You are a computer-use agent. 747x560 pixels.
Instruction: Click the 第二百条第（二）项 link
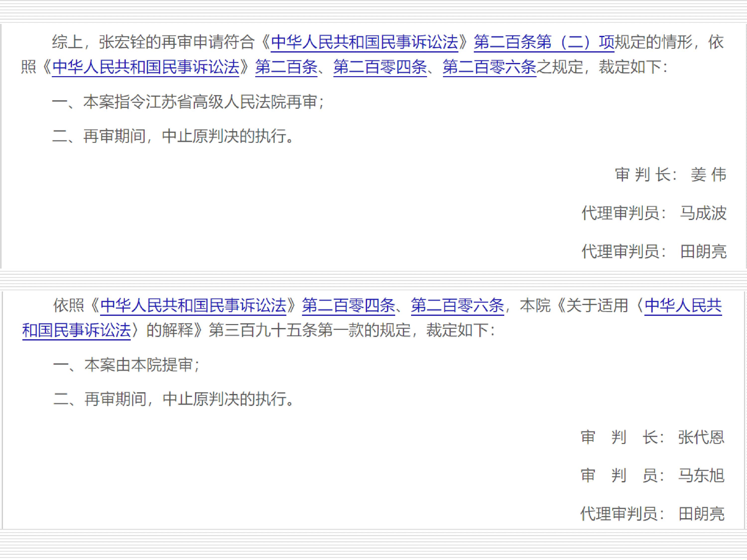[x=544, y=42]
